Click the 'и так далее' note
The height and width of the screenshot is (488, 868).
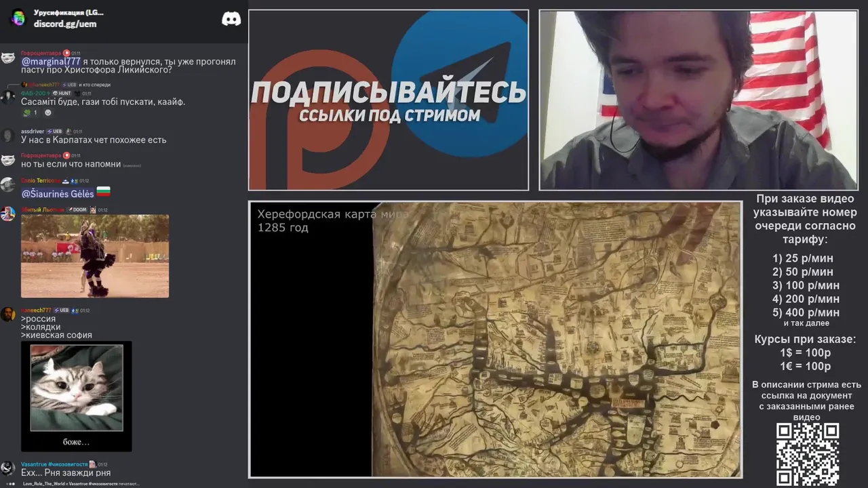pos(806,323)
